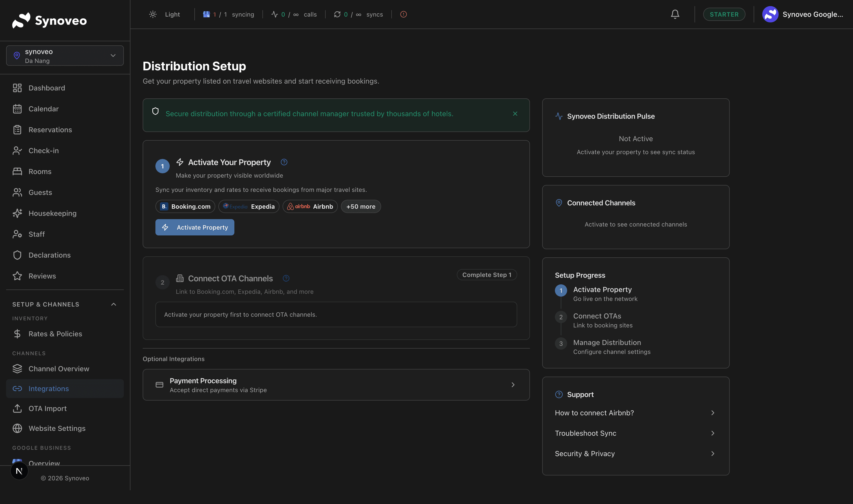This screenshot has width=853, height=504.
Task: Click the sync status error indicator
Action: 403,14
